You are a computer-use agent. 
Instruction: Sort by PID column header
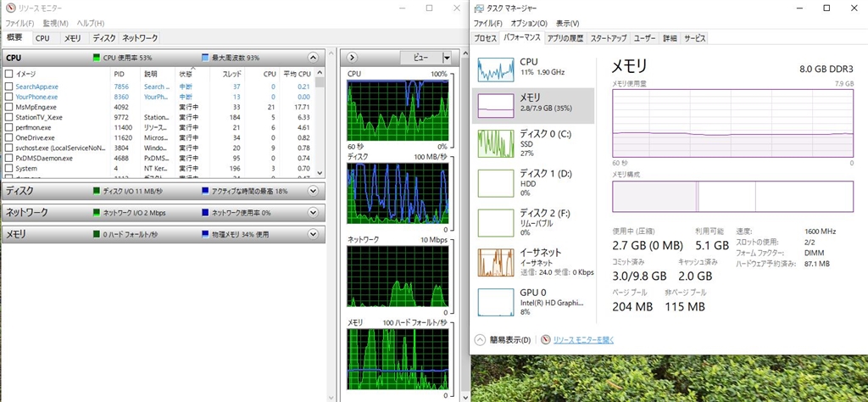(x=126, y=74)
